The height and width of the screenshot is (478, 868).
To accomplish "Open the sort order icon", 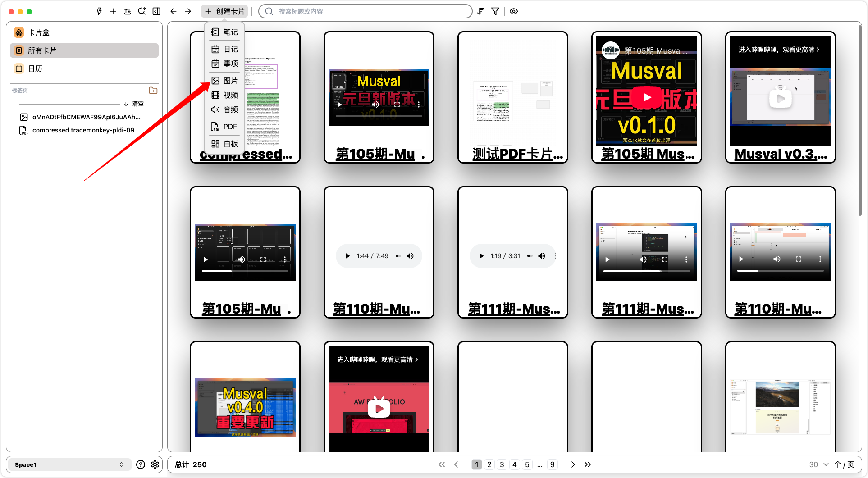I will coord(481,11).
